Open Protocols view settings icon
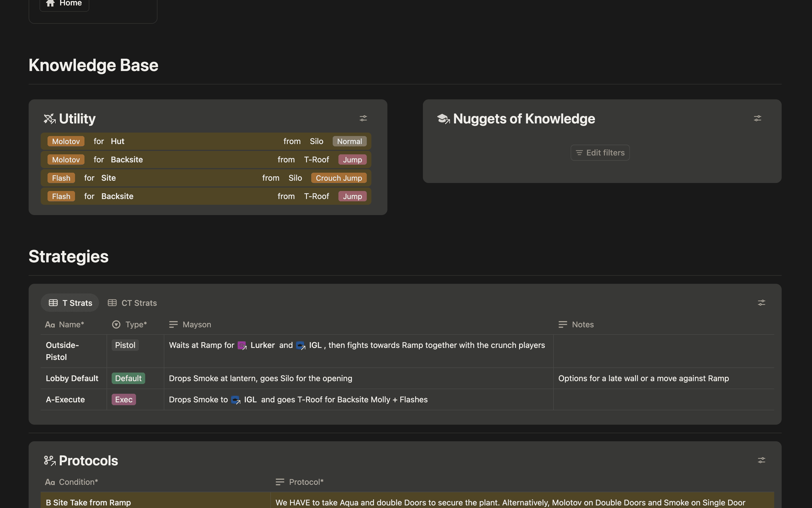The width and height of the screenshot is (812, 508). click(761, 460)
